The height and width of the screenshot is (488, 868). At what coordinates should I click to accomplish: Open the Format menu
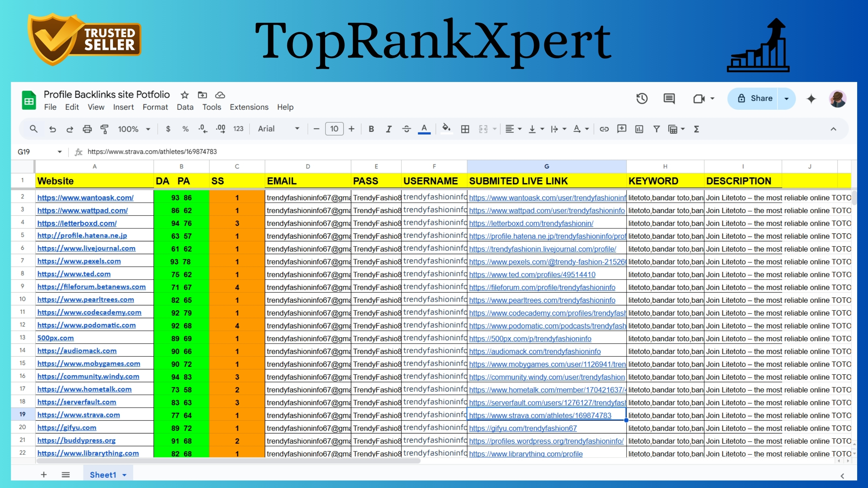pos(155,107)
